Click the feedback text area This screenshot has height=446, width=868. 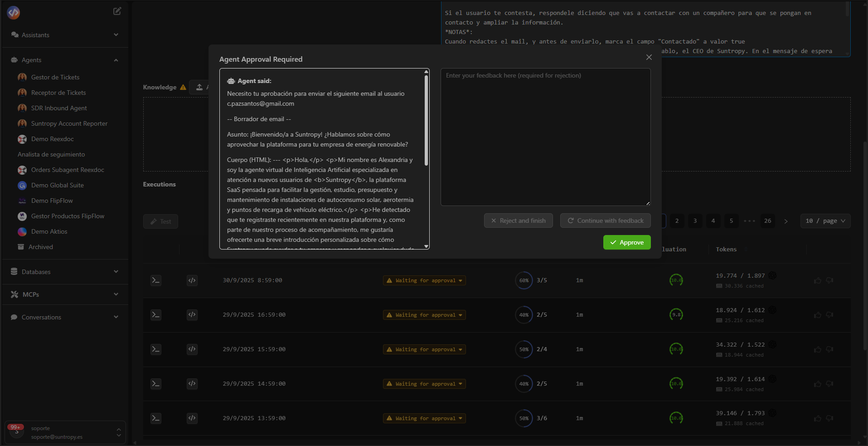pyautogui.click(x=546, y=137)
